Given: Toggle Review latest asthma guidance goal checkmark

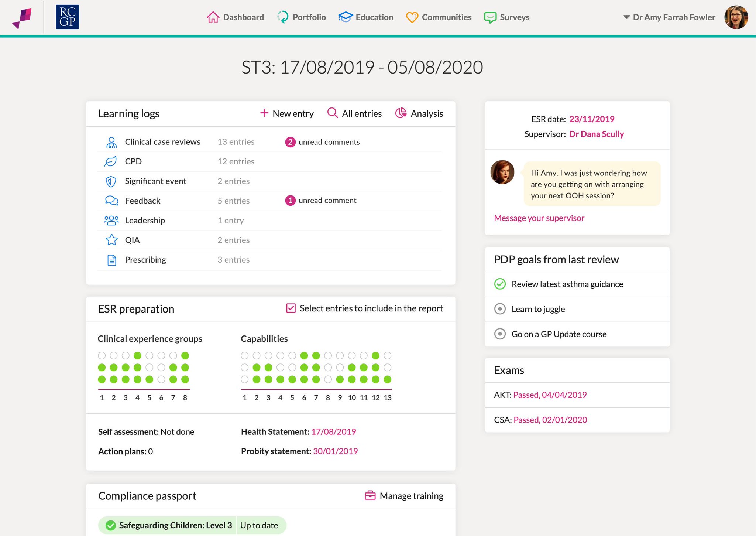Looking at the screenshot, I should click(x=500, y=284).
